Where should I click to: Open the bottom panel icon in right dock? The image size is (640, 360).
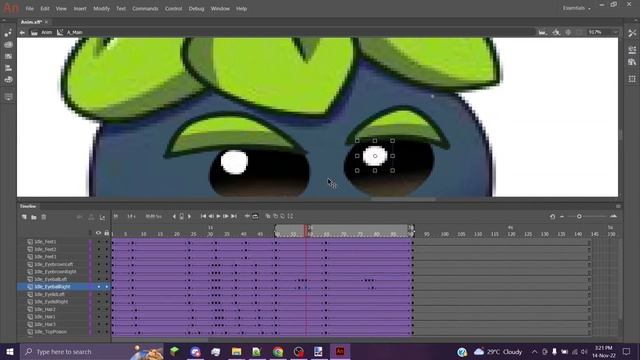(x=632, y=79)
